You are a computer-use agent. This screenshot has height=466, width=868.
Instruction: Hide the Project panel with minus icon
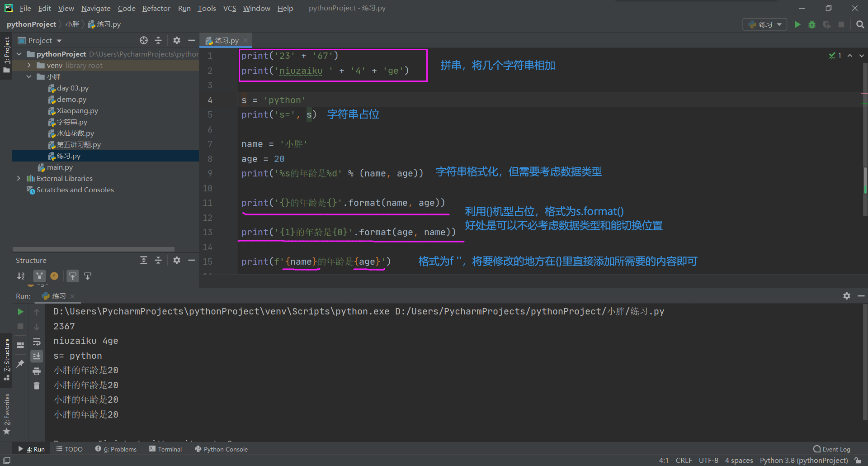[192, 40]
